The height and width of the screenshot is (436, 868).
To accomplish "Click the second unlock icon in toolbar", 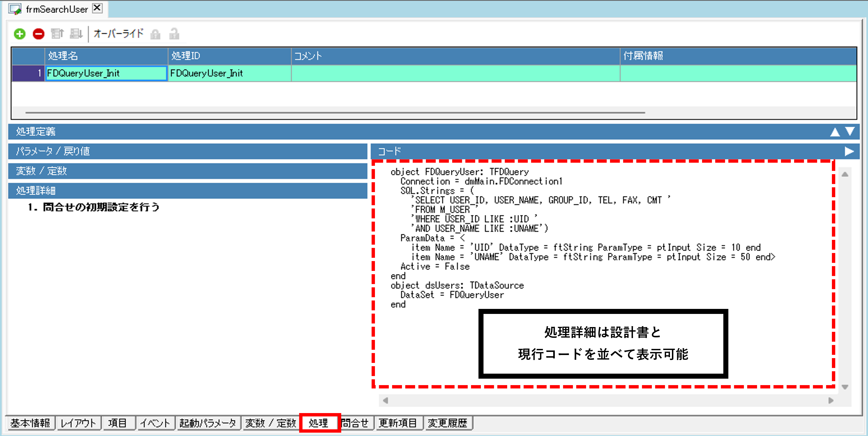I will coord(174,34).
